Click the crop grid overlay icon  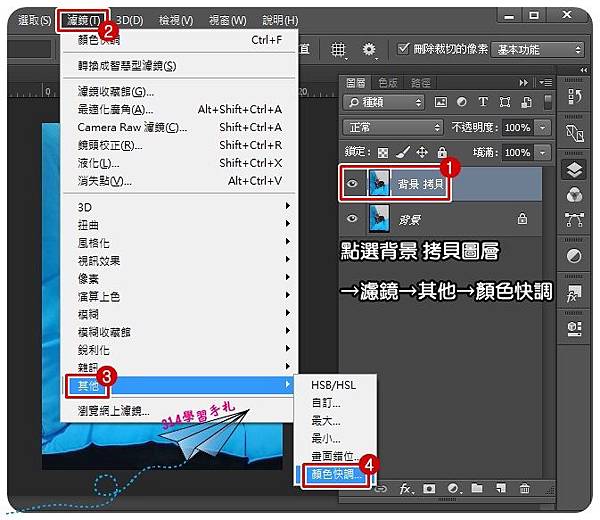pos(338,50)
